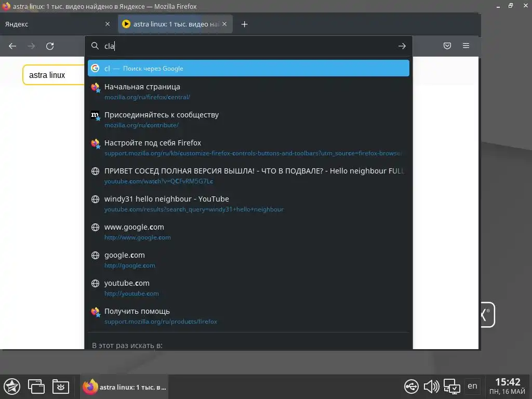Open Firefox hamburger menu

466,46
